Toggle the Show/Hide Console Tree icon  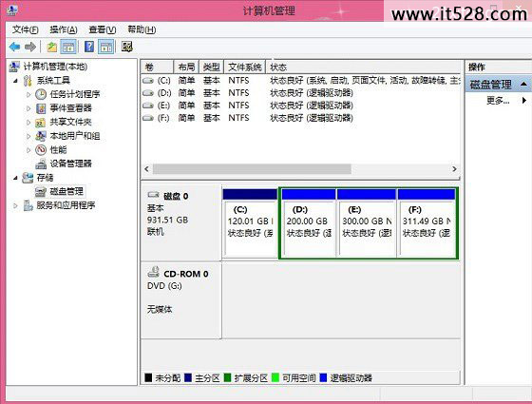(68, 47)
